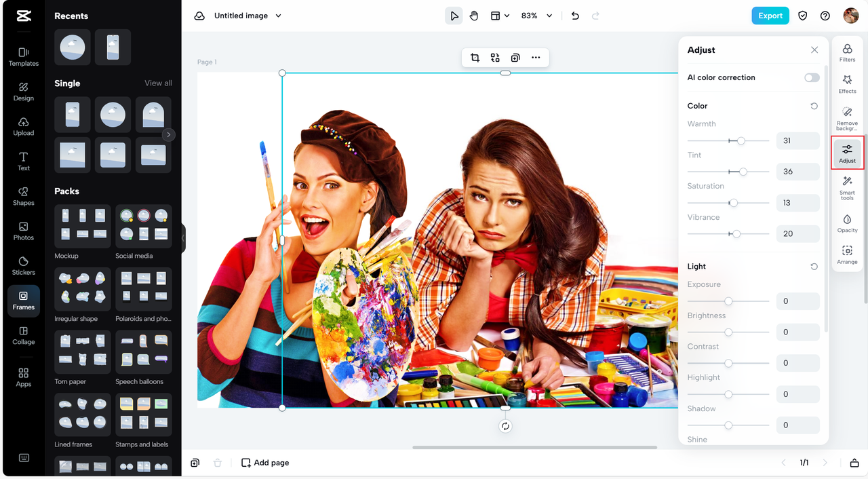Click the canvas horizontal scrollbar
Viewport: 868px width, 479px height.
click(535, 448)
